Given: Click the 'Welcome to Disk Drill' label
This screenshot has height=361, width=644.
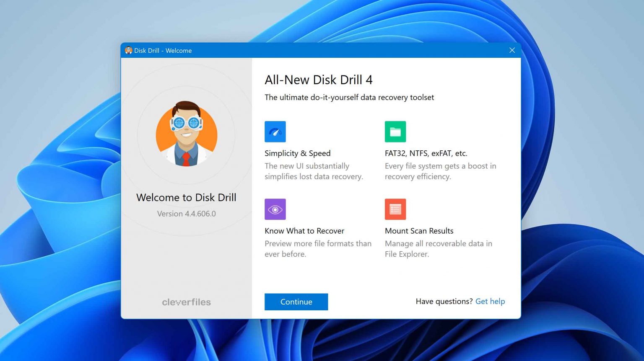Looking at the screenshot, I should tap(187, 197).
